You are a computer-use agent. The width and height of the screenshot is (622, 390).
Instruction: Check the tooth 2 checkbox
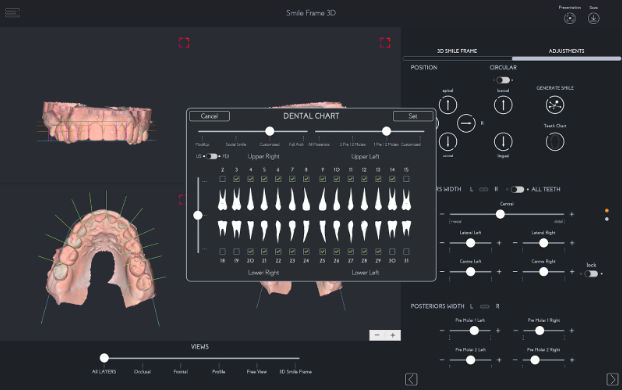pos(223,179)
